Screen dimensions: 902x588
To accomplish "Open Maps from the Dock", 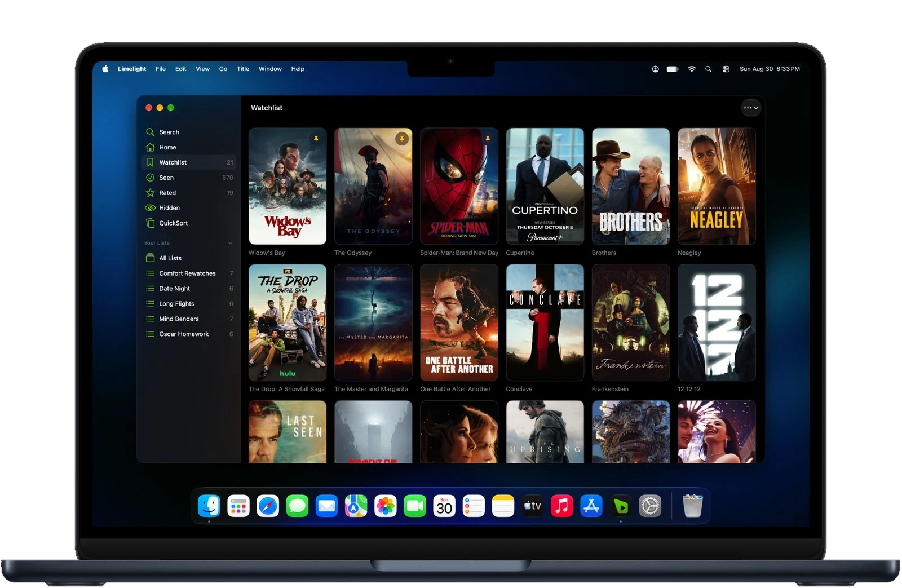I will (356, 506).
